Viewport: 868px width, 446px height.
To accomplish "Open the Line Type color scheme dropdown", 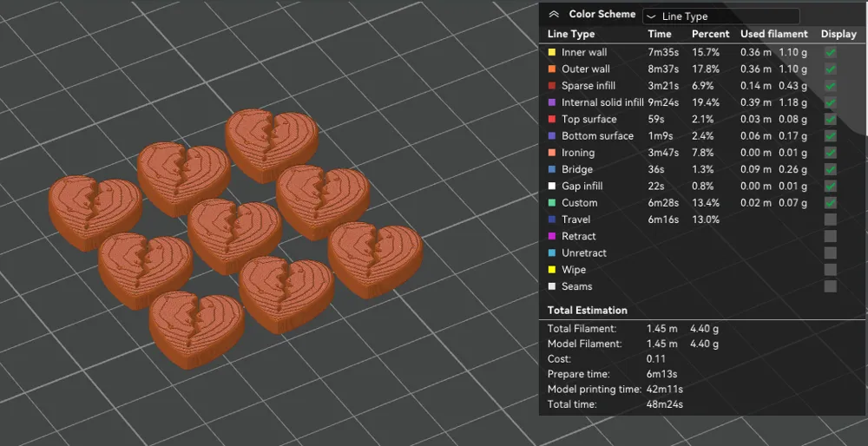I will pos(720,16).
